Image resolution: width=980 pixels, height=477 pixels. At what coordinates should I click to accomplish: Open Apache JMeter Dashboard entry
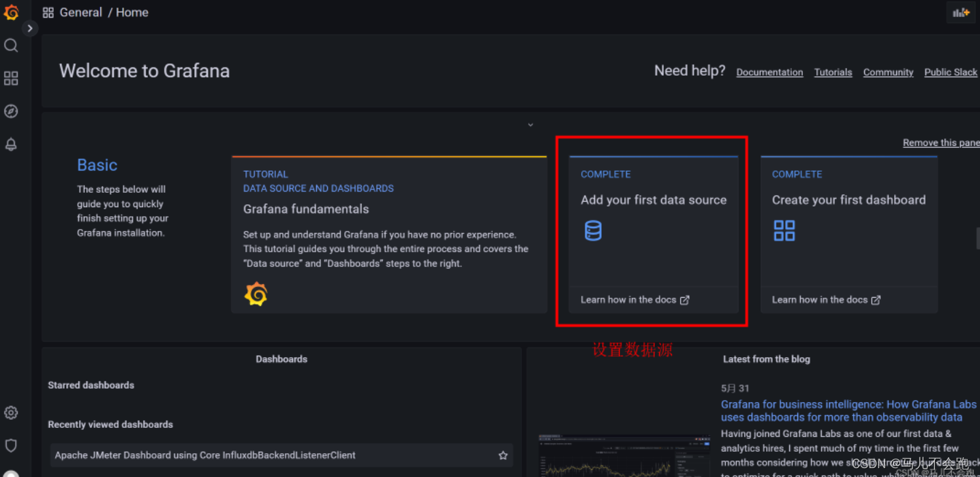205,455
